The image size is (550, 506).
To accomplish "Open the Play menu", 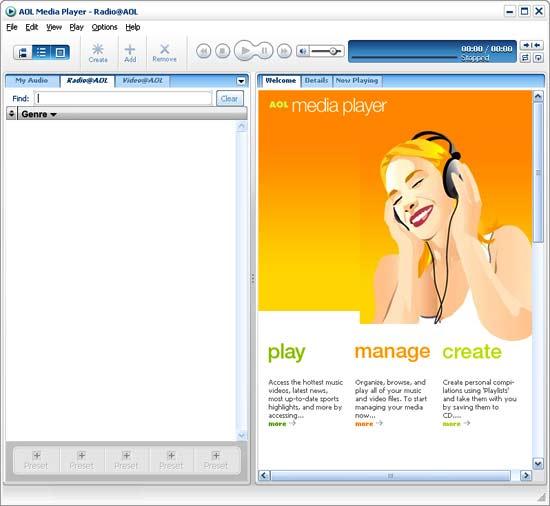I will [76, 27].
